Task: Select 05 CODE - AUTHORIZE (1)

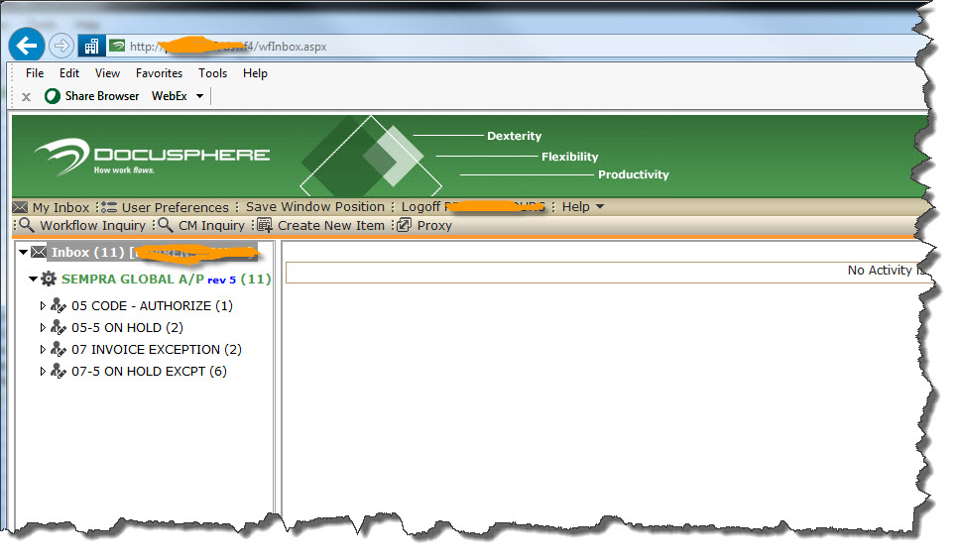Action: coord(152,306)
